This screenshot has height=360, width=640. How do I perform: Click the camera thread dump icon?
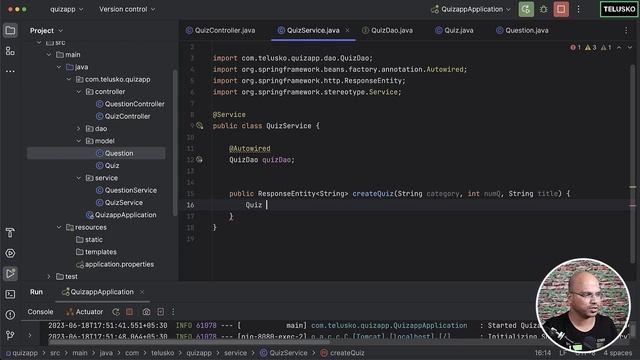146,312
